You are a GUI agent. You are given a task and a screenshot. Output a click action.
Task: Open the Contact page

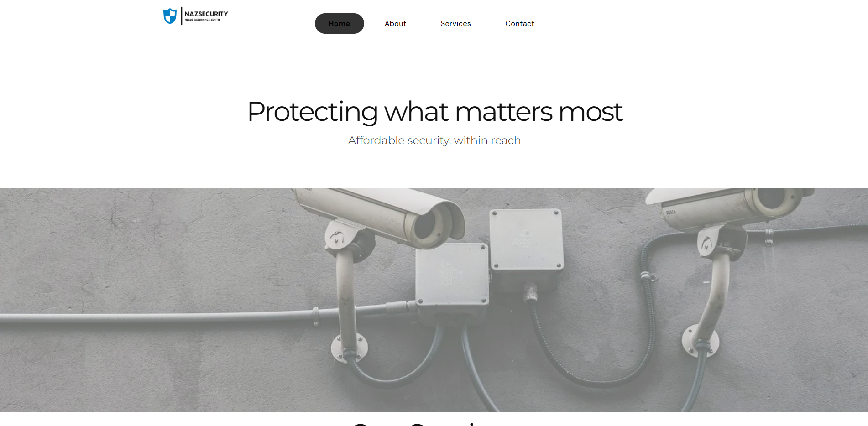coord(519,23)
